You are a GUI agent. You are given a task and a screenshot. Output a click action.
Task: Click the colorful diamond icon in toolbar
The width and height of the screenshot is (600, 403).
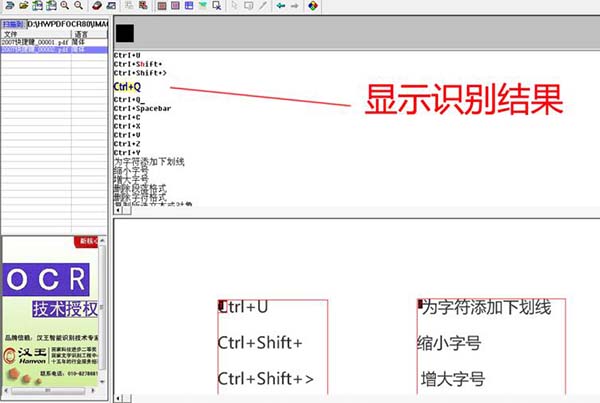[313, 6]
